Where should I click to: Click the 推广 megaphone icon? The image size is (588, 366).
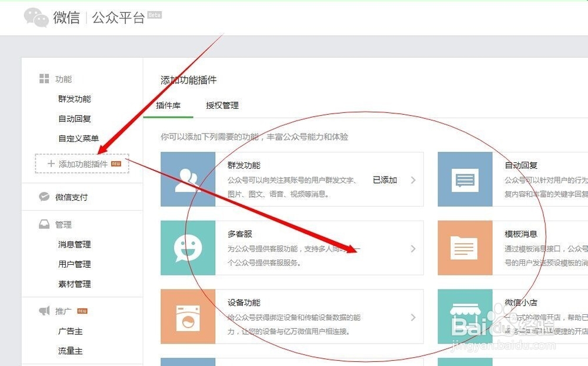tap(44, 311)
